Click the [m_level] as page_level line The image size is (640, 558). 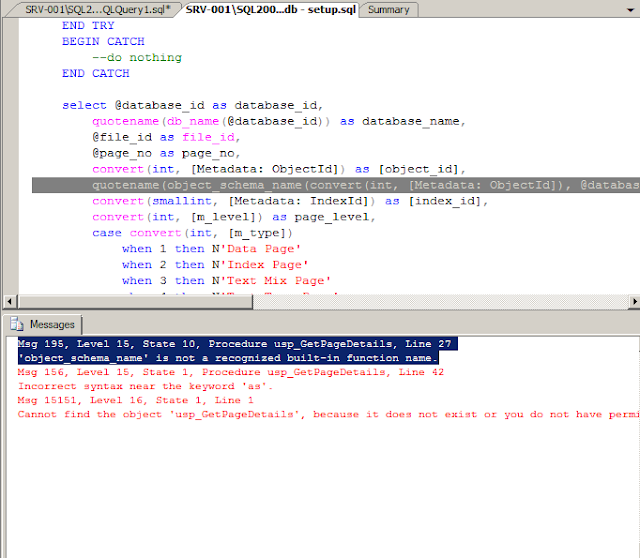[x=234, y=217]
